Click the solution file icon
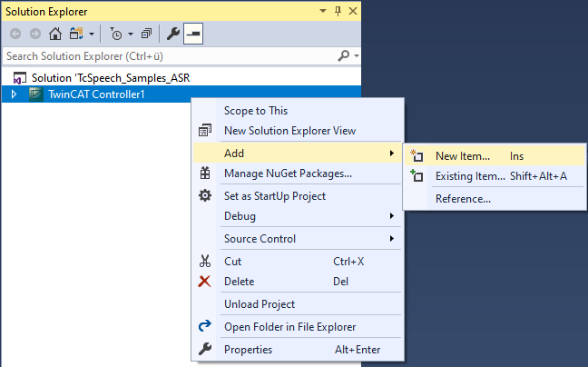This screenshot has width=588, height=367. pyautogui.click(x=19, y=78)
